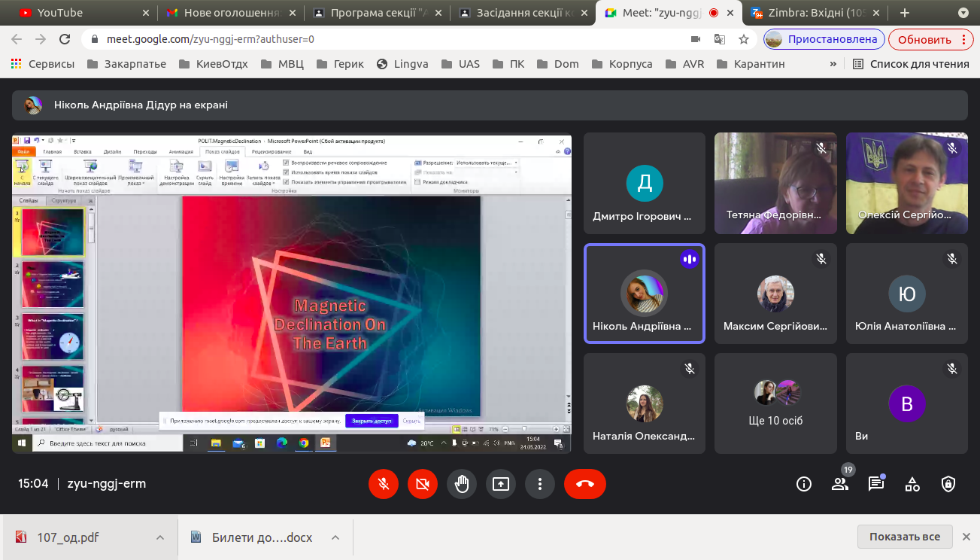The width and height of the screenshot is (980, 560).
Task: Open downloaded Билети до docx file
Action: pyautogui.click(x=253, y=537)
